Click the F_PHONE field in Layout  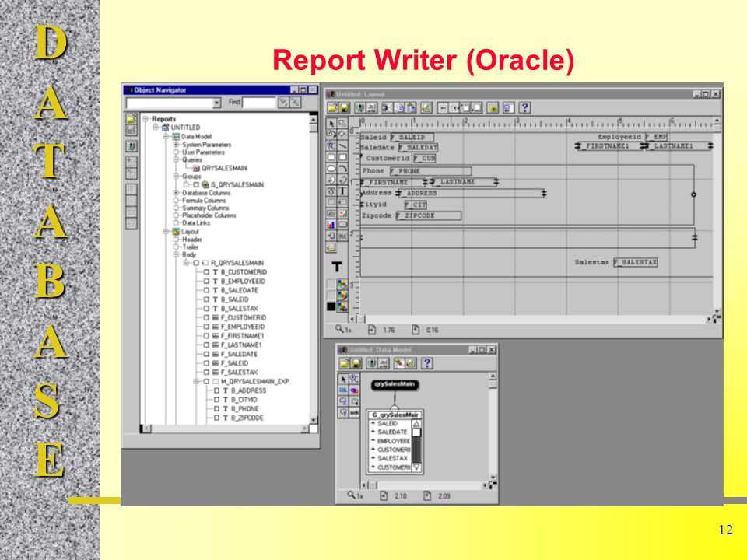[430, 171]
